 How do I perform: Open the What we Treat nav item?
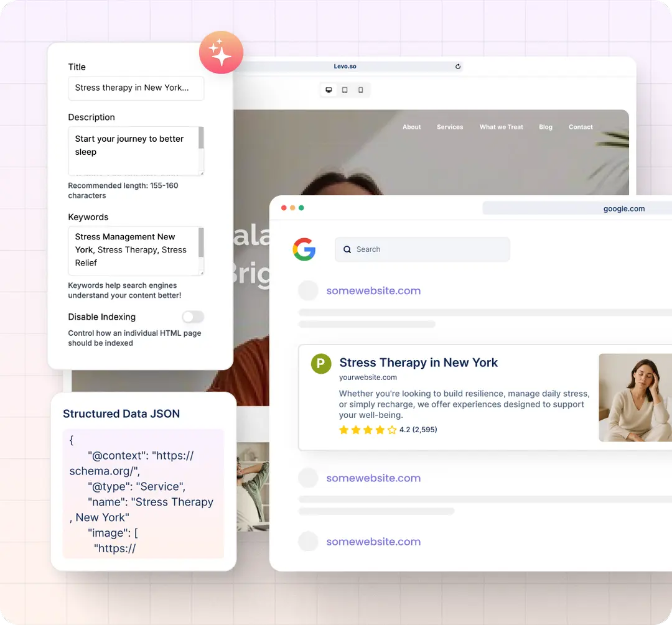tap(502, 127)
